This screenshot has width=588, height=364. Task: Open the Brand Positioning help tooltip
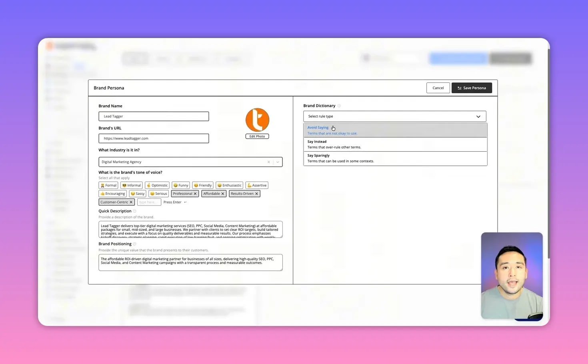pos(135,244)
